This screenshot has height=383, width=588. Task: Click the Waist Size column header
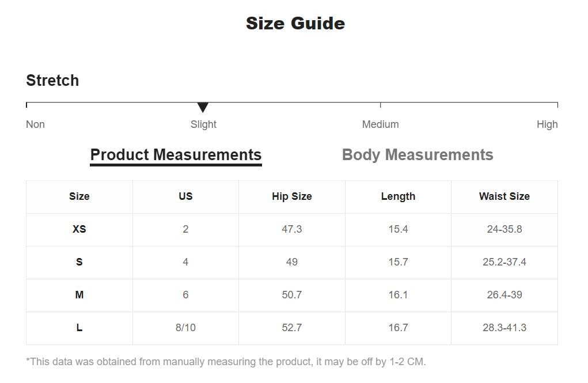tap(504, 196)
